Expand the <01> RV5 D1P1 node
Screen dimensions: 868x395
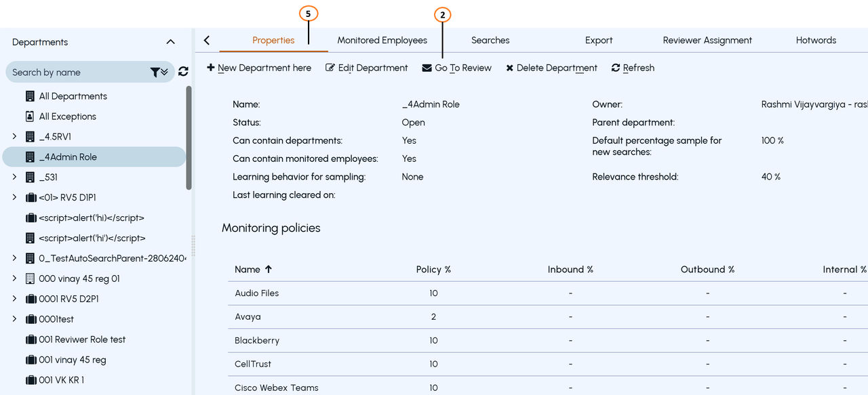pos(14,198)
